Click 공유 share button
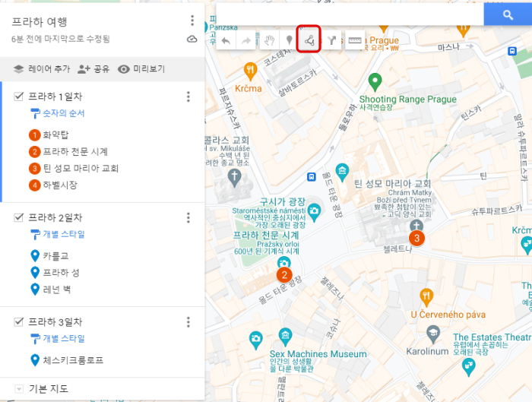 93,69
